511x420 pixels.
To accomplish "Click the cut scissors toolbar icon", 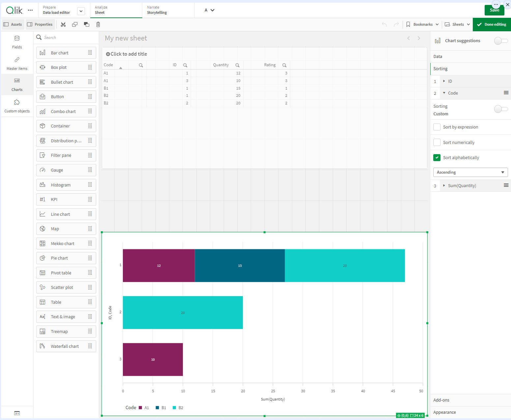I will [63, 24].
